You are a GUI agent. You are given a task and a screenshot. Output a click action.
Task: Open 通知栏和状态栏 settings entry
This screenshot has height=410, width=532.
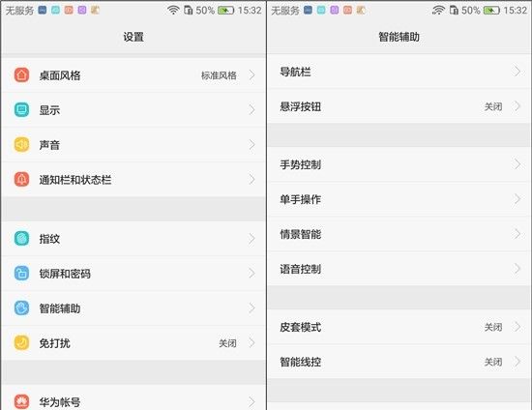click(x=133, y=180)
